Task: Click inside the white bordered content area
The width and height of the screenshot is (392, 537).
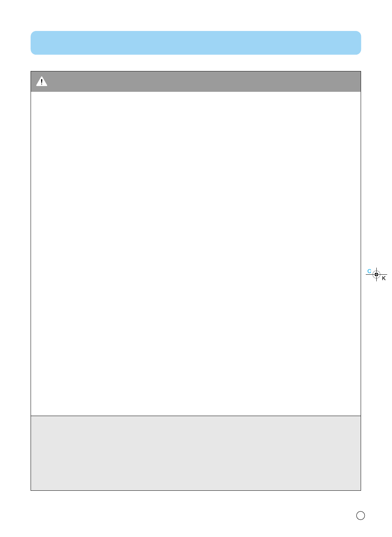Action: click(196, 254)
